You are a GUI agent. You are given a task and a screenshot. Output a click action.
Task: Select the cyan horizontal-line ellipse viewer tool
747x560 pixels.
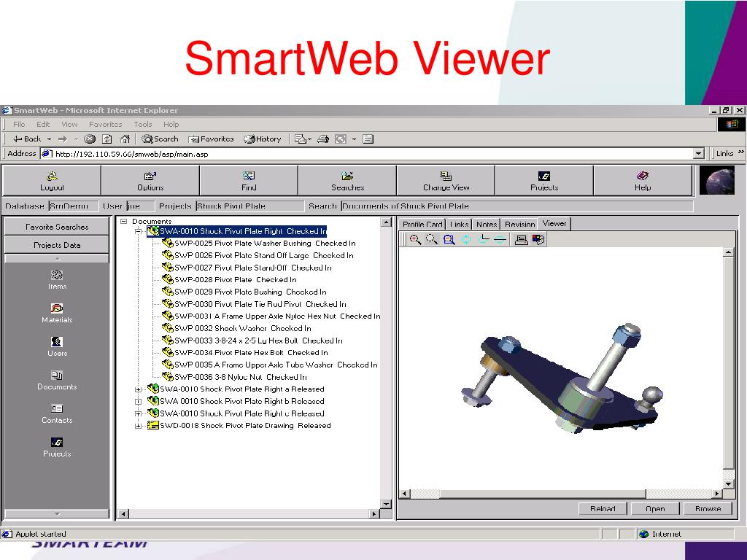click(x=499, y=239)
